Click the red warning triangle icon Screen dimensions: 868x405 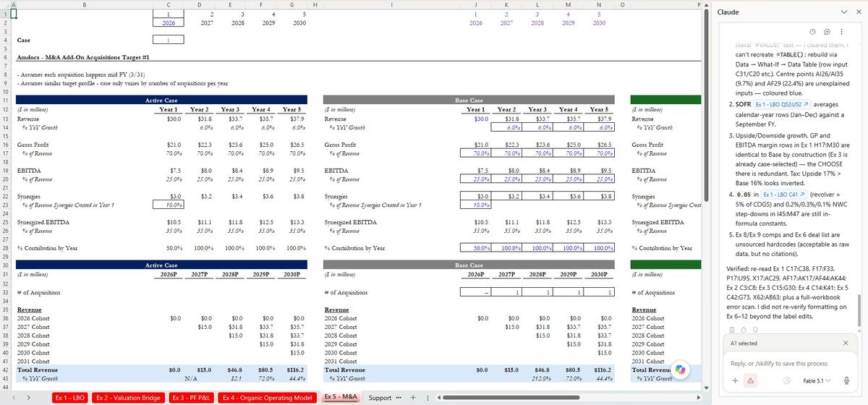tap(749, 380)
